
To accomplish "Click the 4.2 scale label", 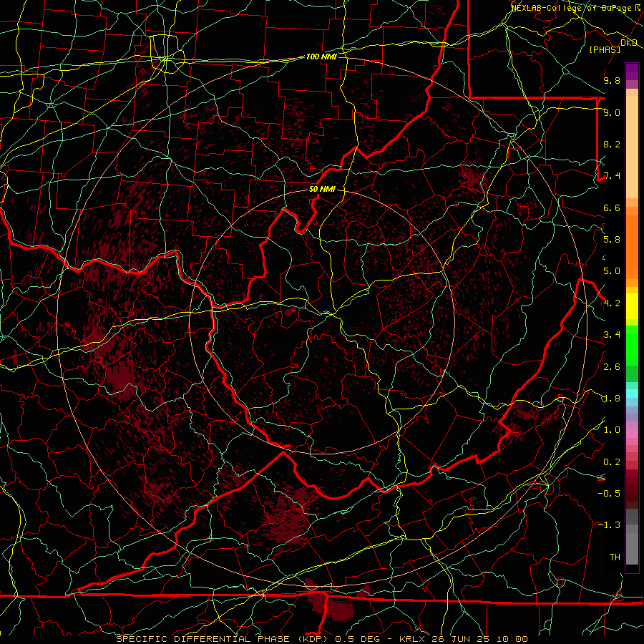I will click(x=612, y=303).
